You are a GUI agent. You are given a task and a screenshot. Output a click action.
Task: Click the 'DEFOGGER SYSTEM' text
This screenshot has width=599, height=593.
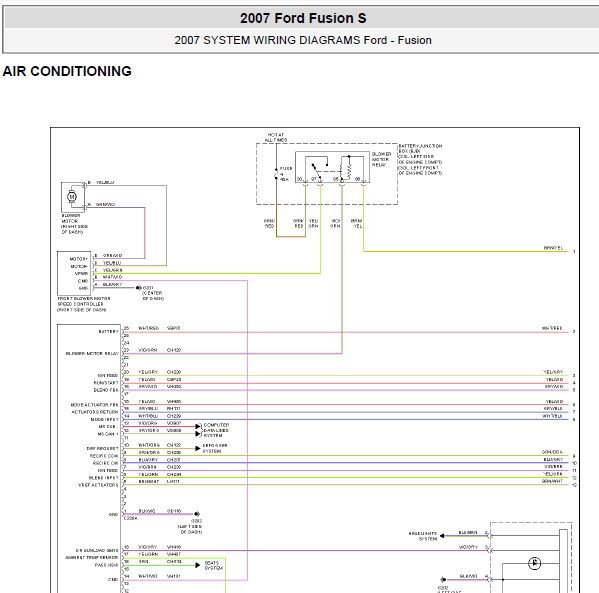[x=215, y=448]
